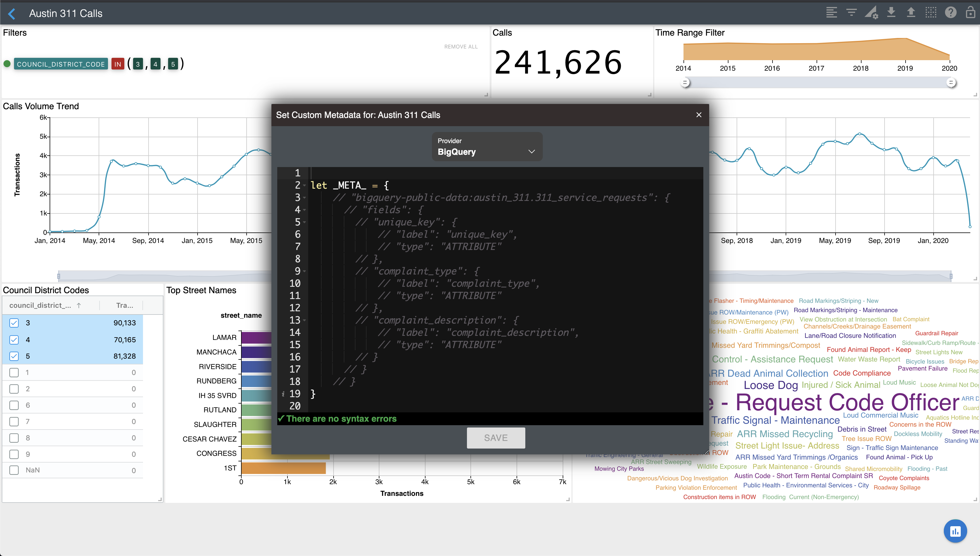Click the green filter status dot
Image resolution: width=980 pixels, height=556 pixels.
tap(7, 64)
